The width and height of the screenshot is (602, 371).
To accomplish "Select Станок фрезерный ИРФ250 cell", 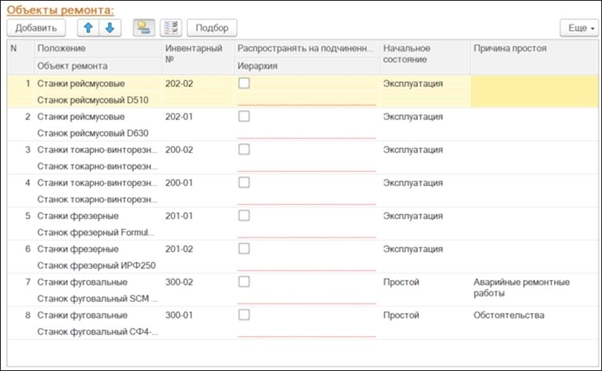I will (x=96, y=265).
